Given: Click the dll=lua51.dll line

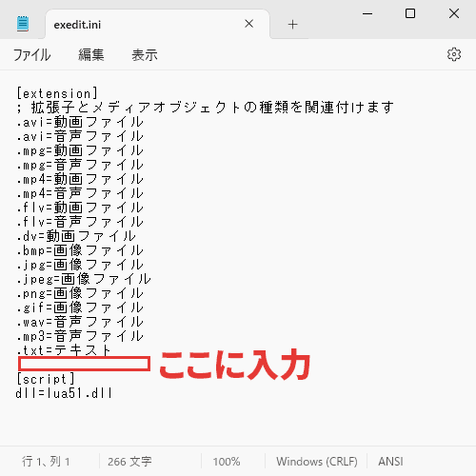Looking at the screenshot, I should 64,393.
